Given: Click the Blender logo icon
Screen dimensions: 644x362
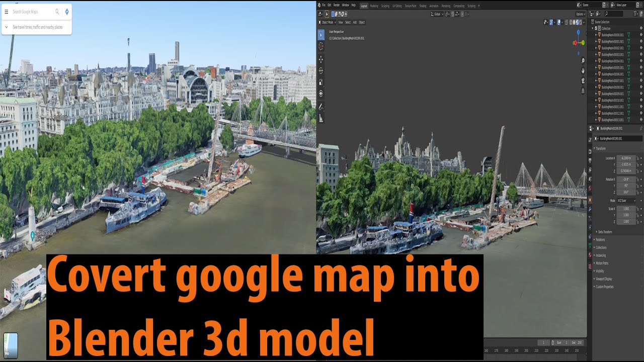Looking at the screenshot, I should 320,5.
